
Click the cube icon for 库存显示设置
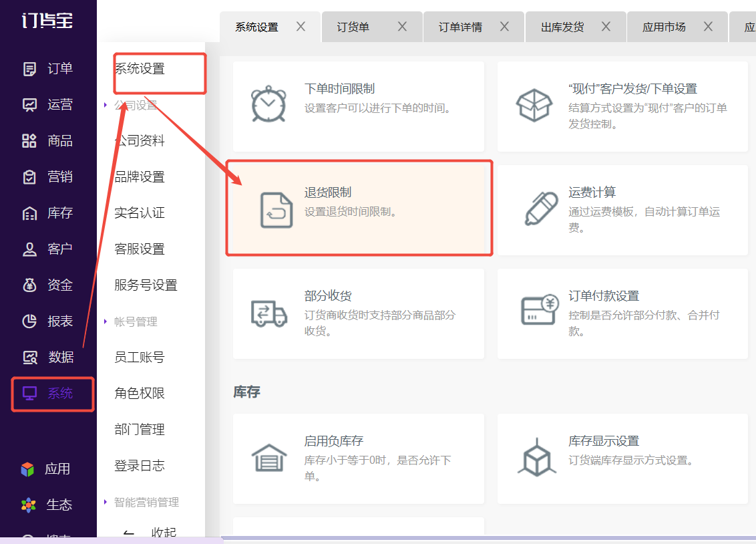click(x=537, y=457)
